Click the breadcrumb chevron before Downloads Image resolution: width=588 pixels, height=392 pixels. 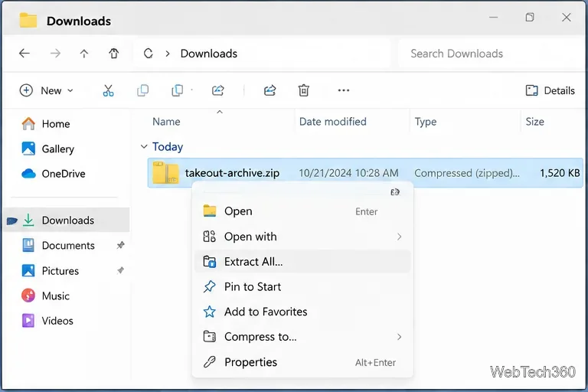click(168, 54)
